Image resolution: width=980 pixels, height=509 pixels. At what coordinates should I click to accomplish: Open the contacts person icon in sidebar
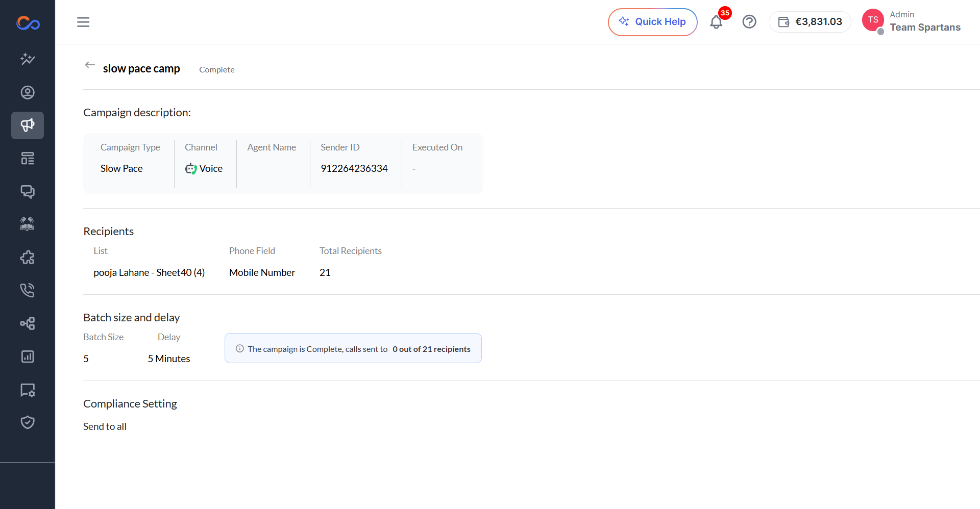coord(28,92)
